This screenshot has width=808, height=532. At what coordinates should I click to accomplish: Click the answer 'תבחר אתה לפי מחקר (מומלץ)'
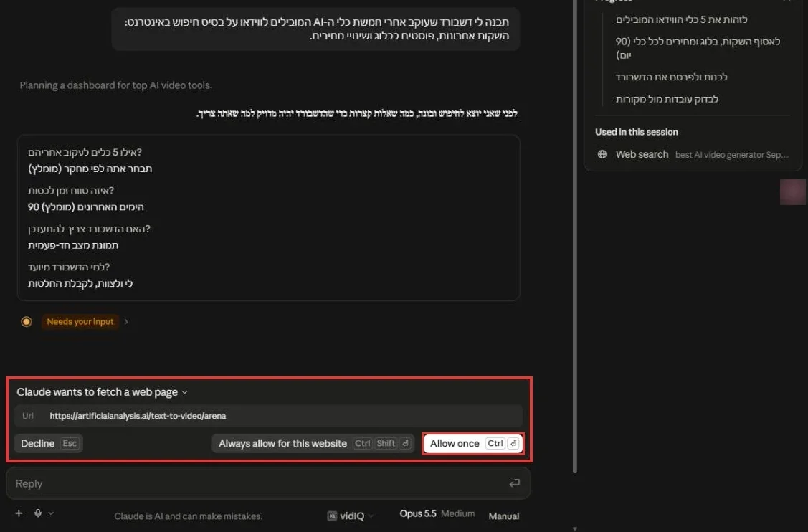point(90,168)
